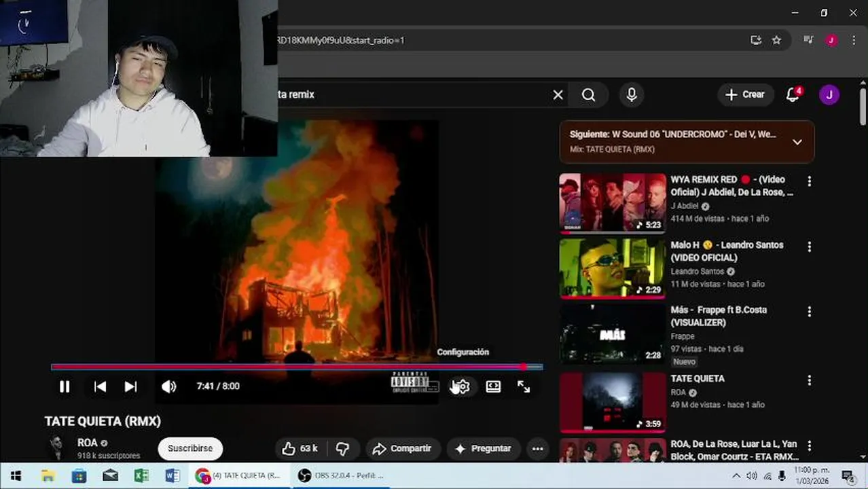Screen dimensions: 868x489
Task: Open the TATE QUIETA 3:59 thumbnail
Action: coord(613,401)
